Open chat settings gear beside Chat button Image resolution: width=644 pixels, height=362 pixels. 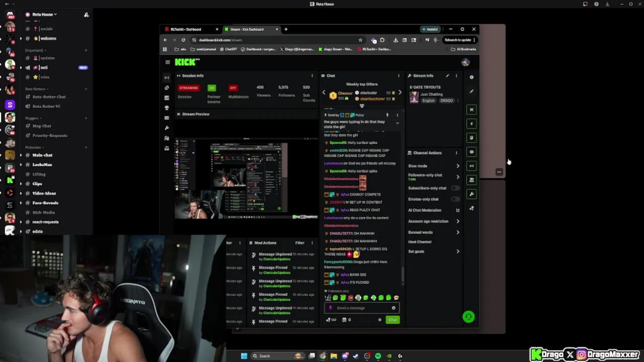380,320
